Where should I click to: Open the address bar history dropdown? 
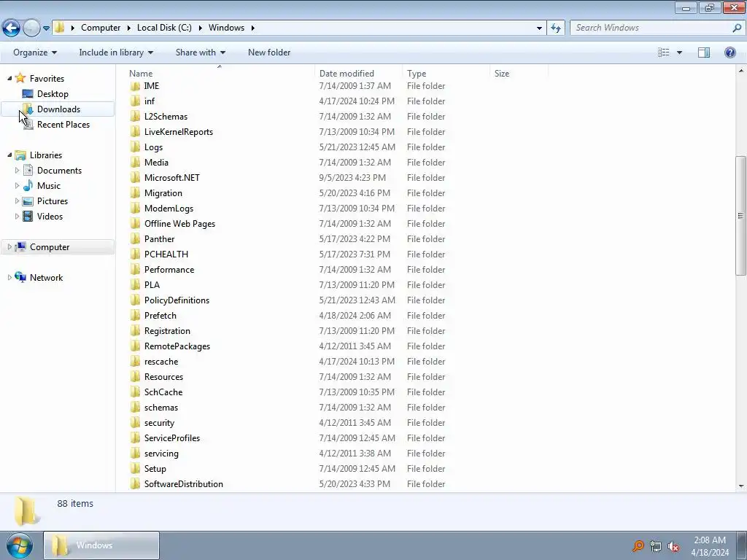coord(539,28)
